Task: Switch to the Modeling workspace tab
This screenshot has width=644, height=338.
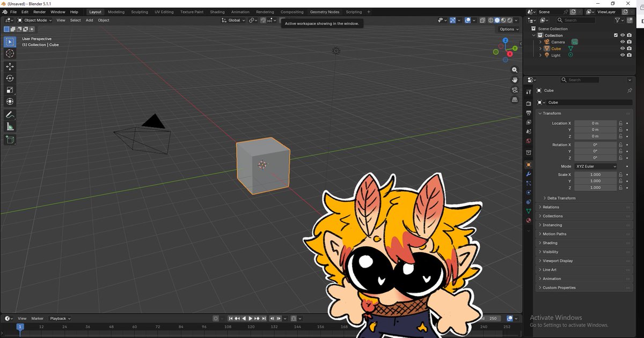Action: click(x=116, y=12)
